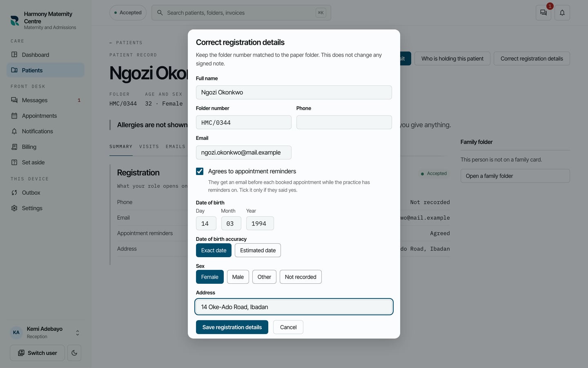
Task: Open Notifications in the sidebar
Action: click(x=45, y=131)
